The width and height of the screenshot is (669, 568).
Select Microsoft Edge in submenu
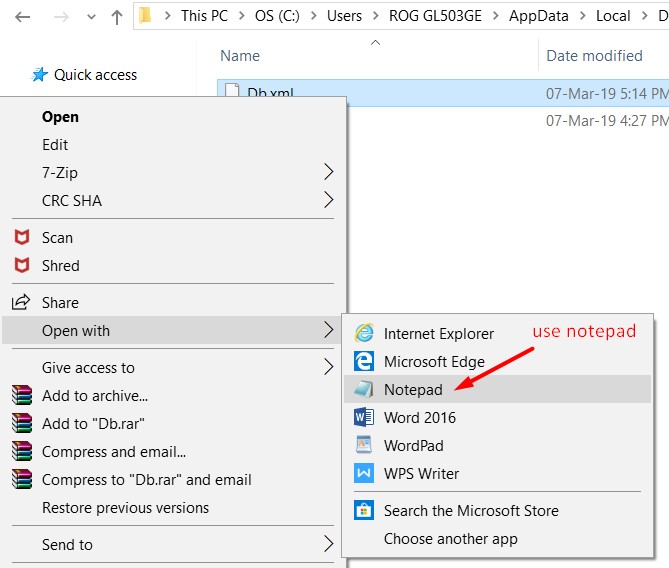tap(433, 362)
